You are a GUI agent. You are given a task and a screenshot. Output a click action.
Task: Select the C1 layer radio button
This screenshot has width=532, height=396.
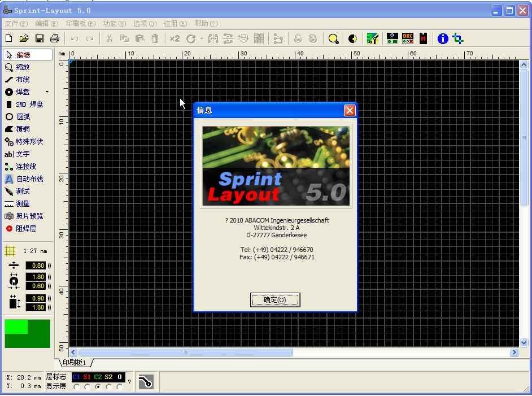pos(77,387)
